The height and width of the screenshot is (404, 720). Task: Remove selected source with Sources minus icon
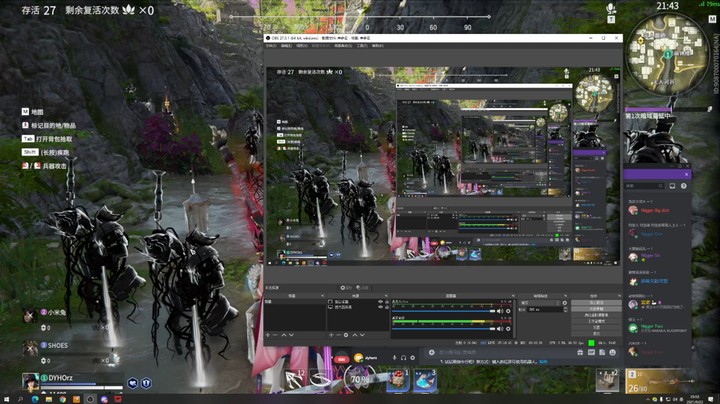coord(338,335)
